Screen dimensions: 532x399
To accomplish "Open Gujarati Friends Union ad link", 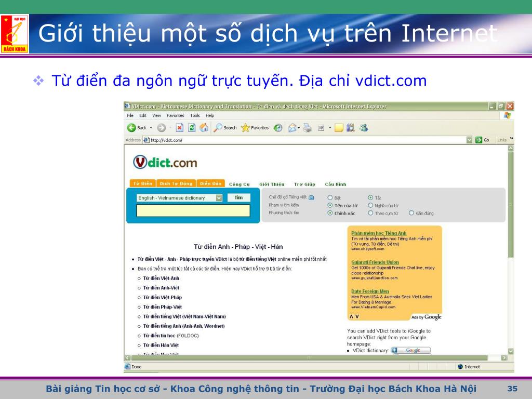I will tap(375, 262).
